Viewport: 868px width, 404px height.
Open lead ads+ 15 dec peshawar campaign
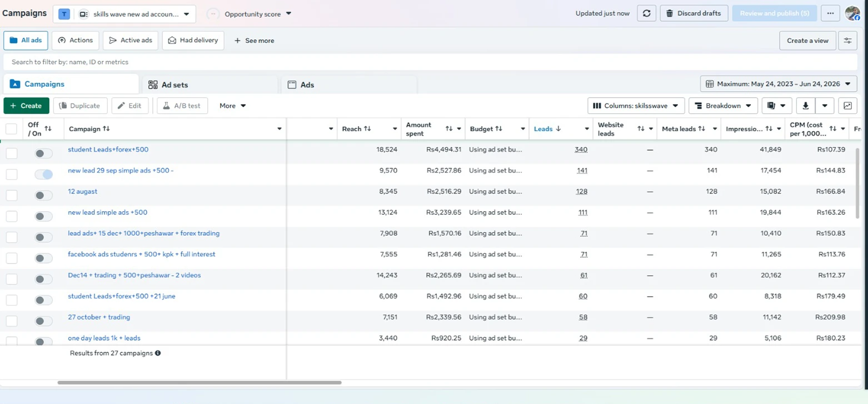point(143,233)
